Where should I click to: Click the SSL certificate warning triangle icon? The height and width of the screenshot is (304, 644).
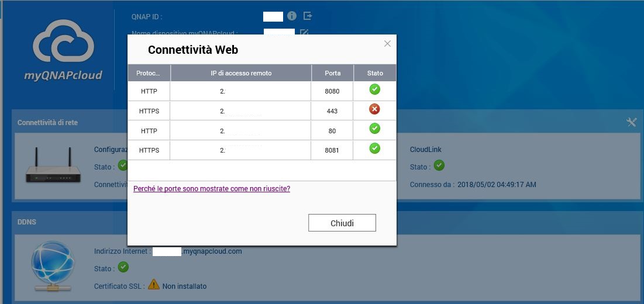coord(153,285)
